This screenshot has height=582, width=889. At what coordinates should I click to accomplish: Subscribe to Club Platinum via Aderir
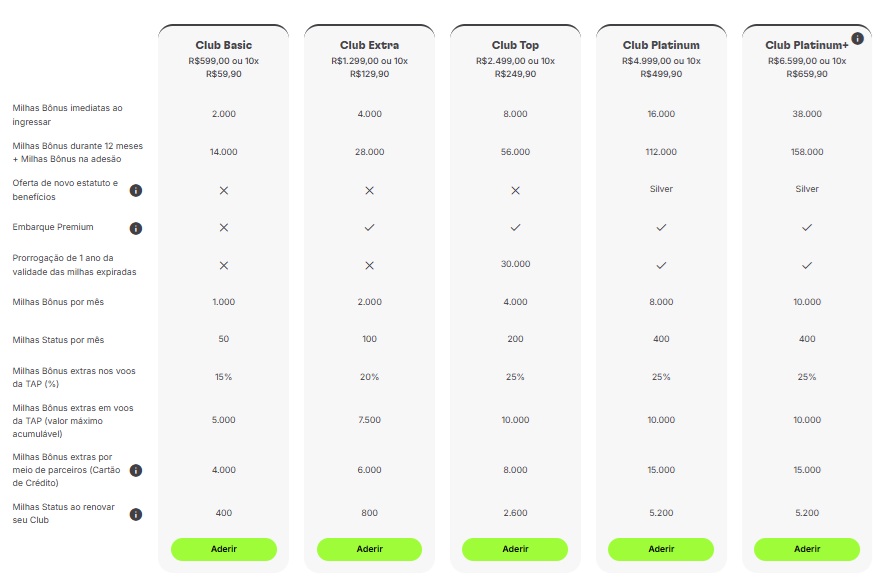(661, 549)
